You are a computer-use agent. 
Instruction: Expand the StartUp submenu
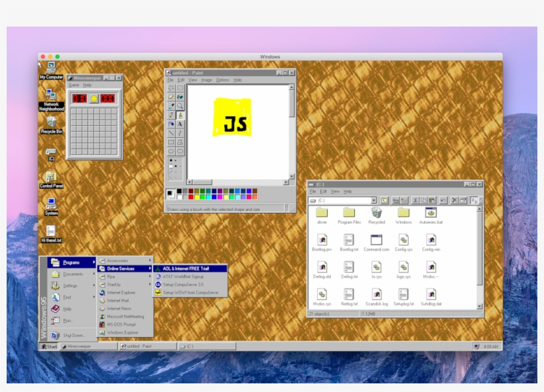click(125, 285)
